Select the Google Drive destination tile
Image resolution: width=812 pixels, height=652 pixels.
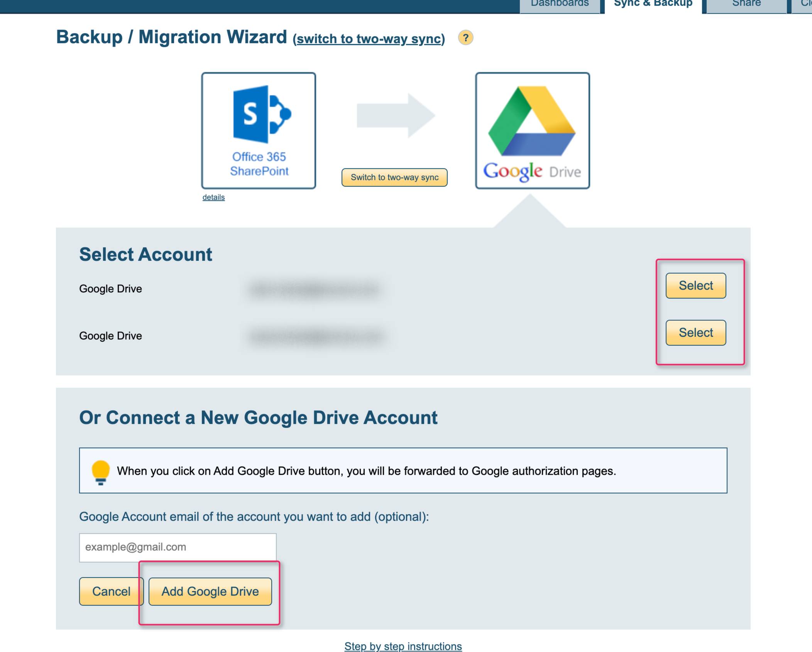533,130
